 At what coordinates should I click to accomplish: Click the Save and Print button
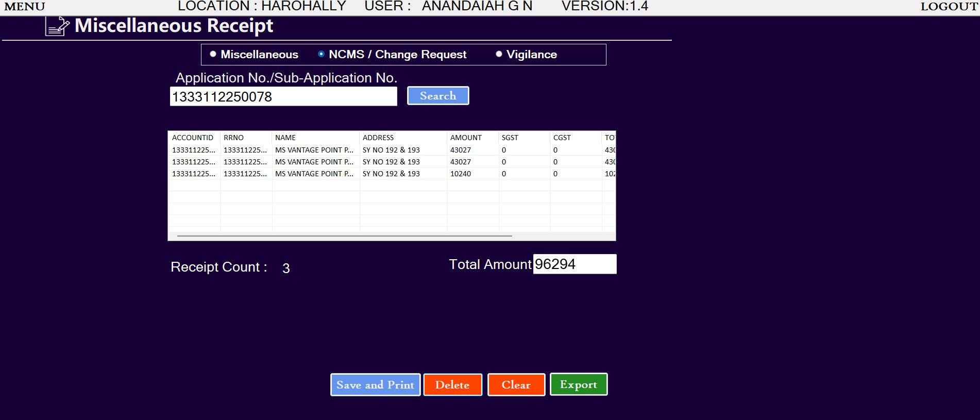(375, 385)
